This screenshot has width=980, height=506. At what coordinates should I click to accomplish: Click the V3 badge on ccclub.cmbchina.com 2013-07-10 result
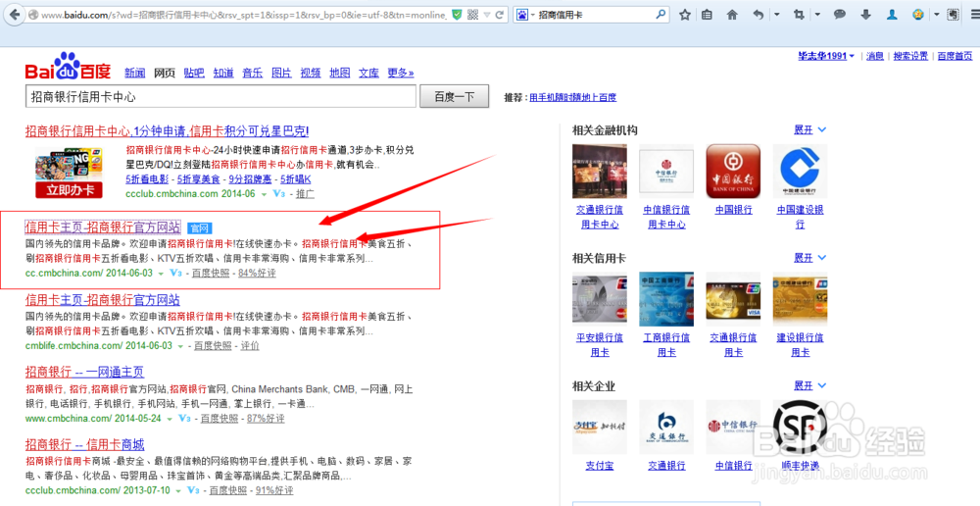(192, 490)
